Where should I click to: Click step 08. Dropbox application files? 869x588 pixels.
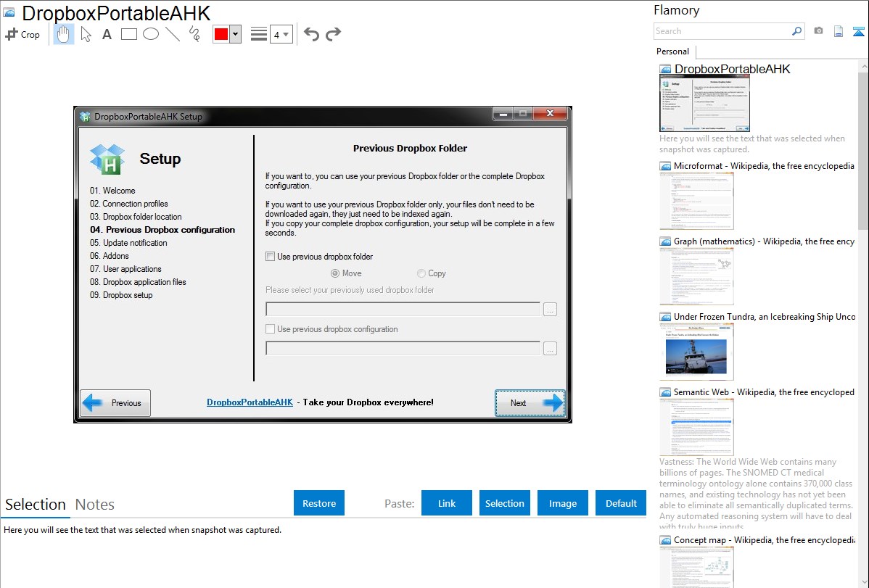(138, 282)
